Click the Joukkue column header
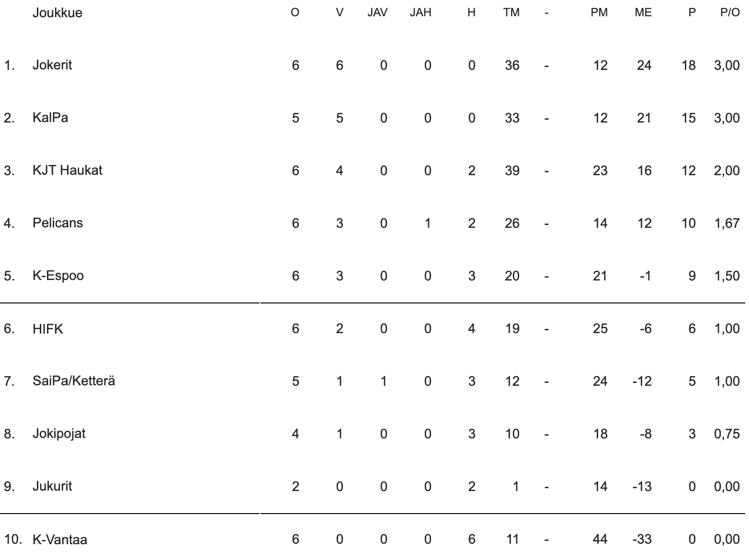 pyautogui.click(x=57, y=13)
